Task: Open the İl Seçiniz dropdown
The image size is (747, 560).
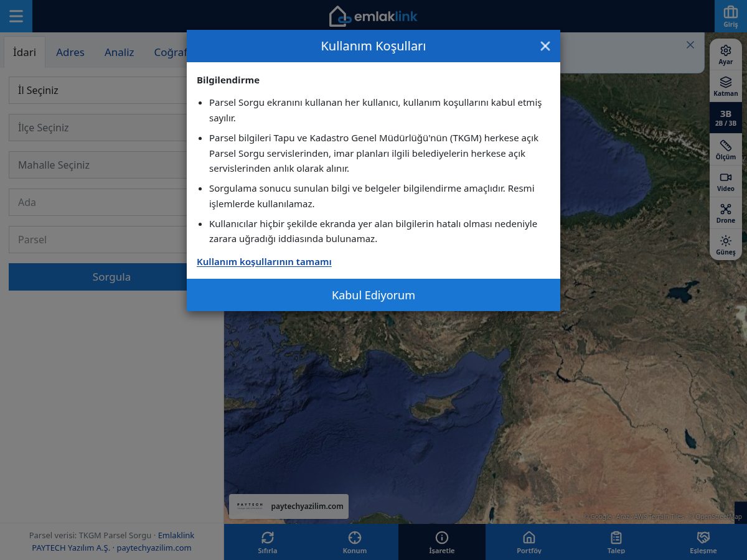Action: pyautogui.click(x=98, y=90)
